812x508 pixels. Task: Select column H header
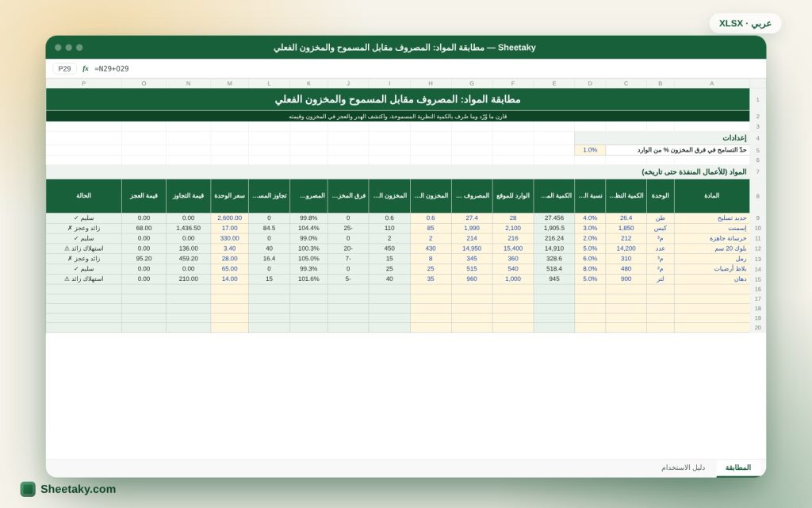click(x=431, y=83)
